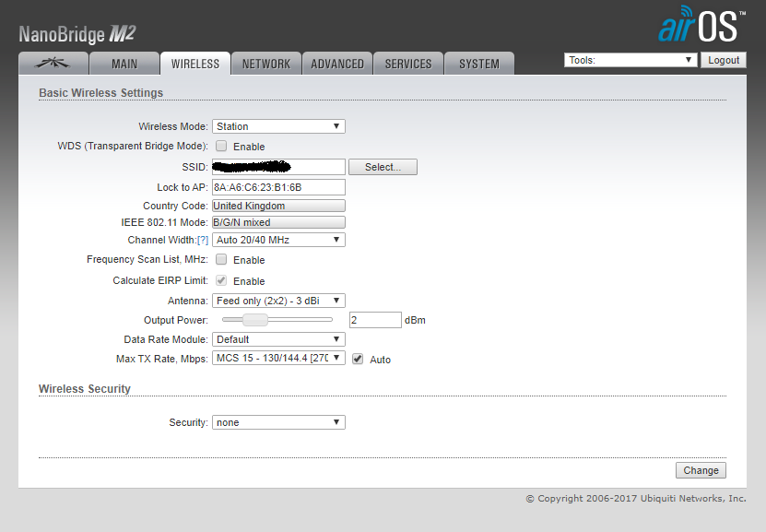The image size is (766, 532).
Task: Switch to the MAIN tab
Action: coord(124,64)
